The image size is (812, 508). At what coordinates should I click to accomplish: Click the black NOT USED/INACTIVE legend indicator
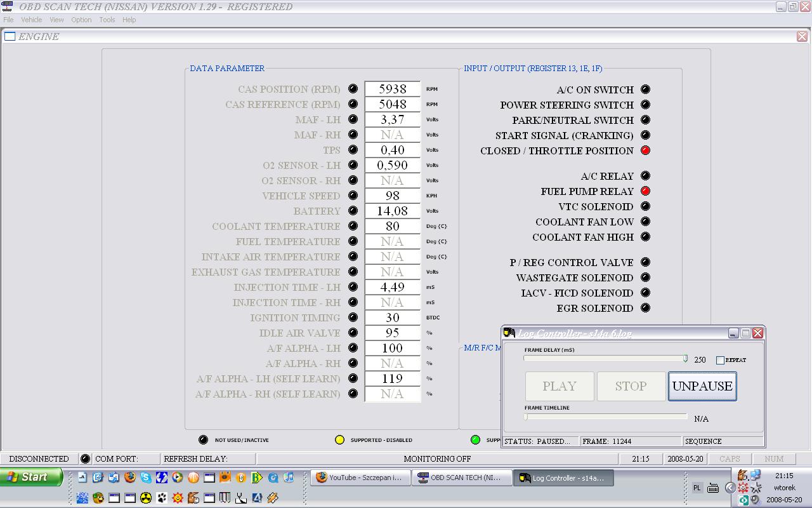tap(203, 439)
